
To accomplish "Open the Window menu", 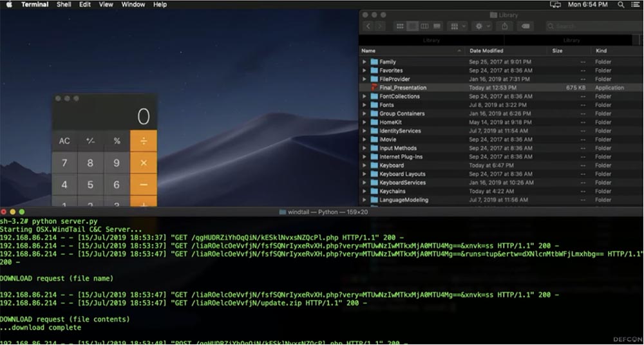I will pos(133,5).
